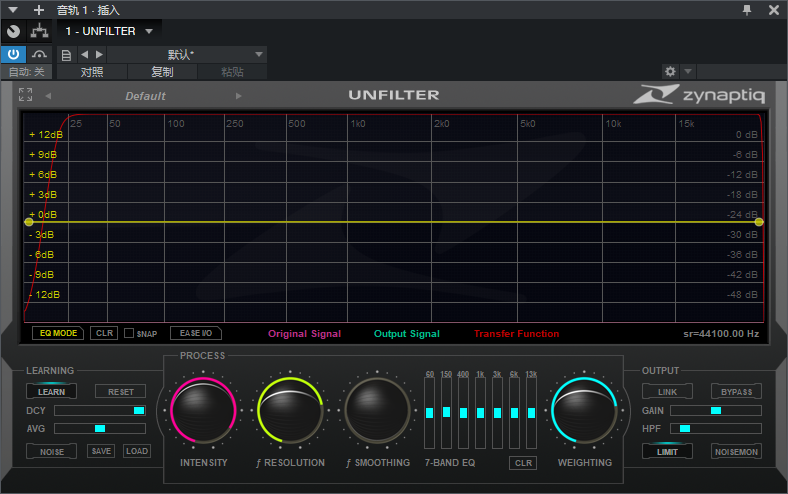Image resolution: width=788 pixels, height=494 pixels.
Task: Toggle Output Signal display
Action: tap(407, 334)
